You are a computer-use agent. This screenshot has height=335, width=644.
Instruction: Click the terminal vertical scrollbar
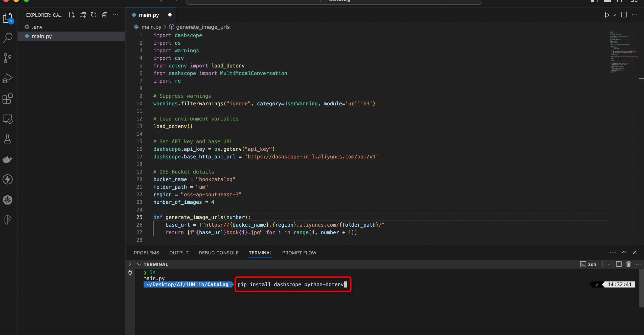coord(641,289)
